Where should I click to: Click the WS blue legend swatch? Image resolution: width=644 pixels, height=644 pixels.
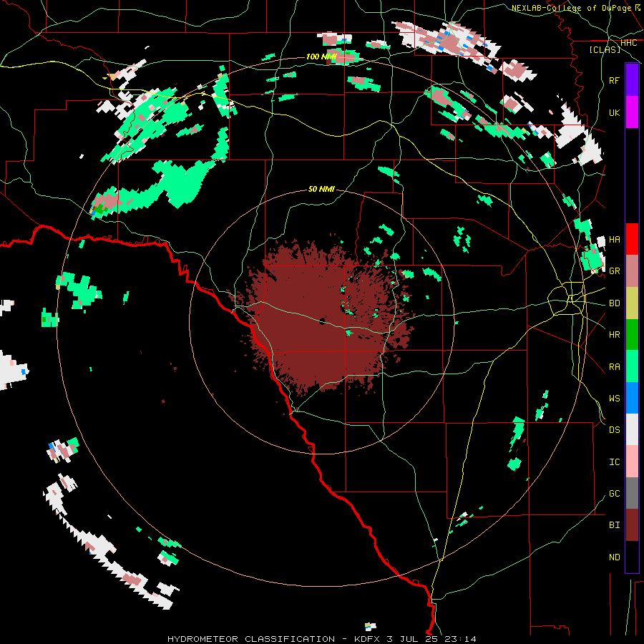click(x=632, y=398)
